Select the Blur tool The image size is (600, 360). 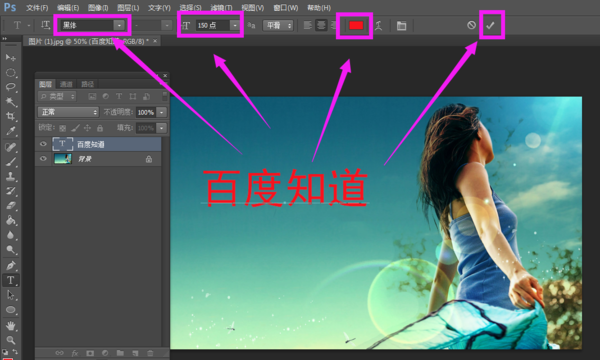pyautogui.click(x=10, y=235)
